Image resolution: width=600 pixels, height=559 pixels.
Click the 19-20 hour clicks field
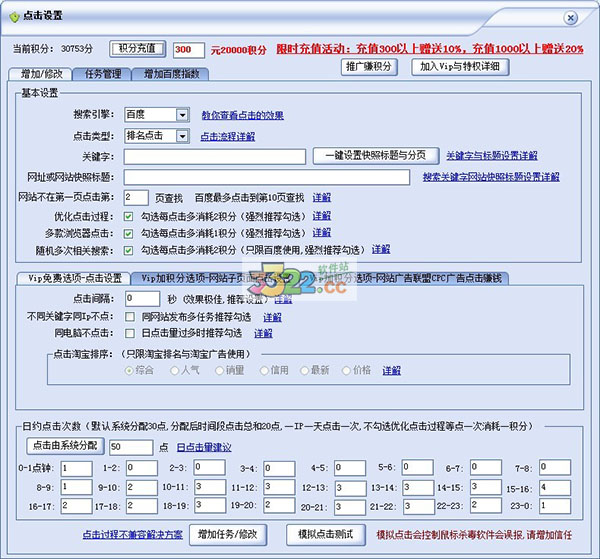279,505
